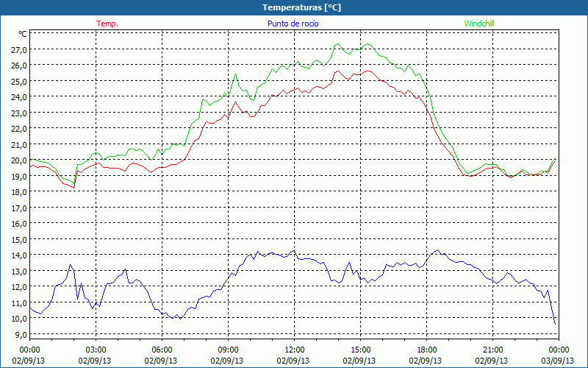Click the 25,0 y-axis value
588x368 pixels.
tap(20, 82)
